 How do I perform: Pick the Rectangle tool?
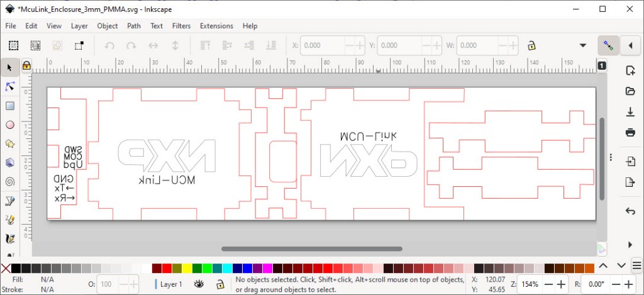tap(10, 106)
